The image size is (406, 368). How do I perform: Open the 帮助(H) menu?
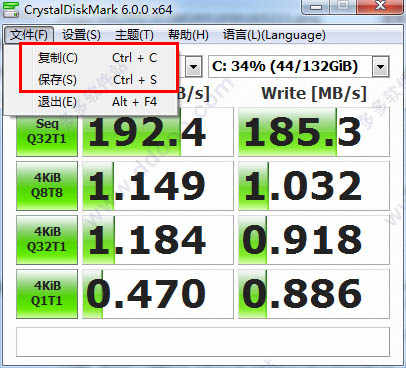[188, 35]
